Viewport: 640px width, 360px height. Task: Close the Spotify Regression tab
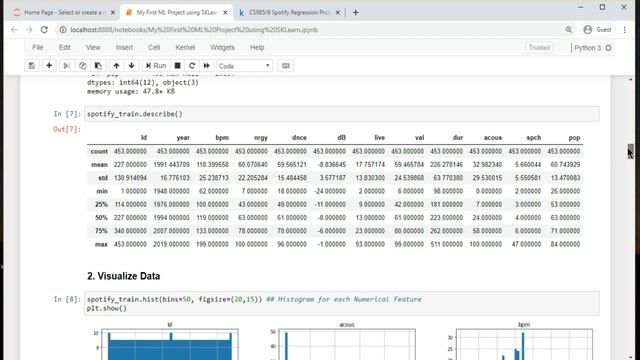338,13
